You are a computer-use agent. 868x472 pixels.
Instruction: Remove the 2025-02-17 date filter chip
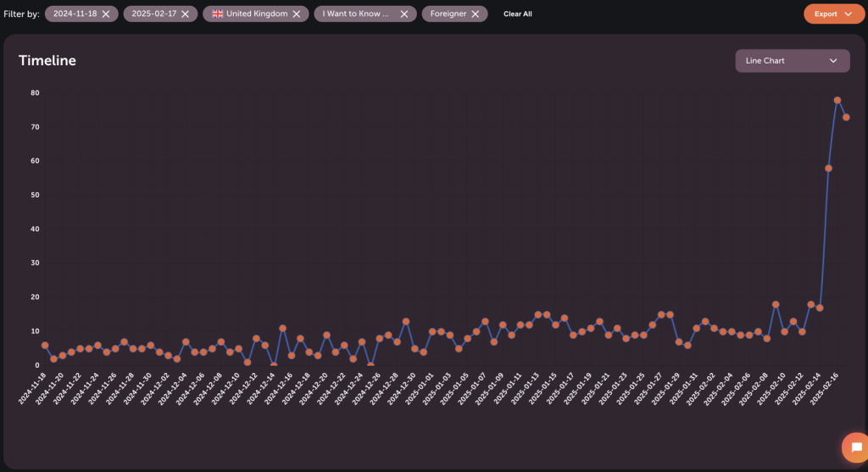(186, 14)
